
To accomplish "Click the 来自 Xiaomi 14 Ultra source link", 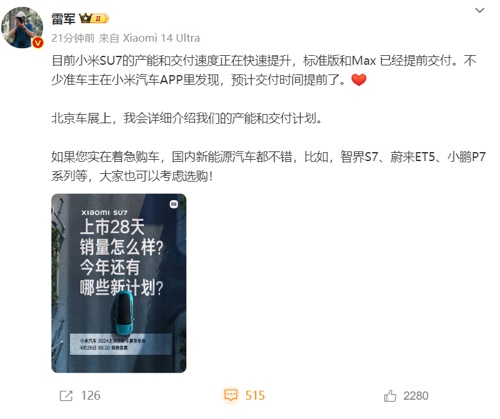I will (x=149, y=38).
